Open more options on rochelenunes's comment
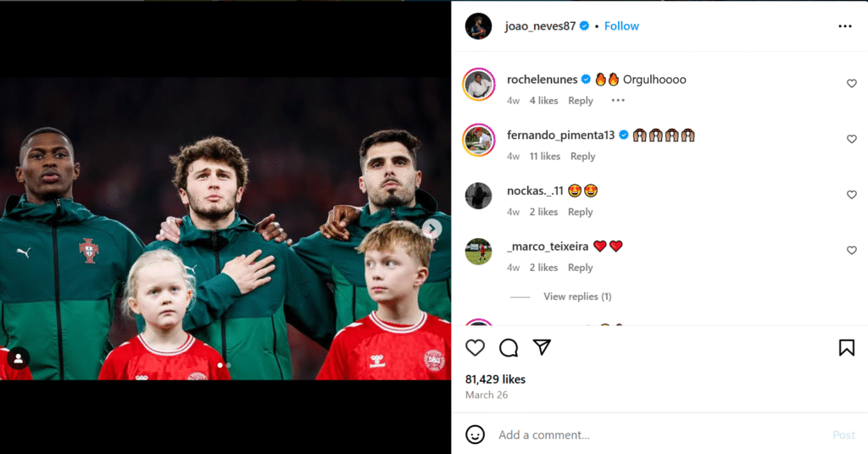This screenshot has height=454, width=868. tap(618, 101)
